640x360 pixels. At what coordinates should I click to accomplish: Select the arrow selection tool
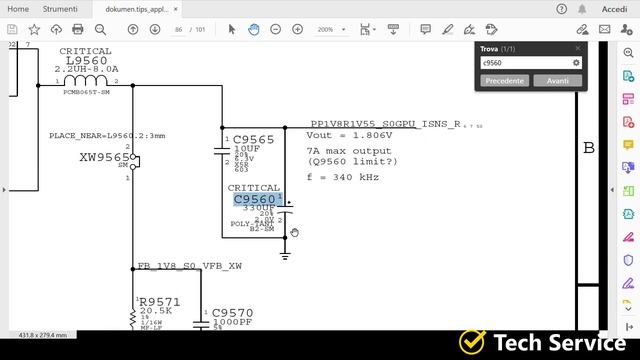[232, 29]
